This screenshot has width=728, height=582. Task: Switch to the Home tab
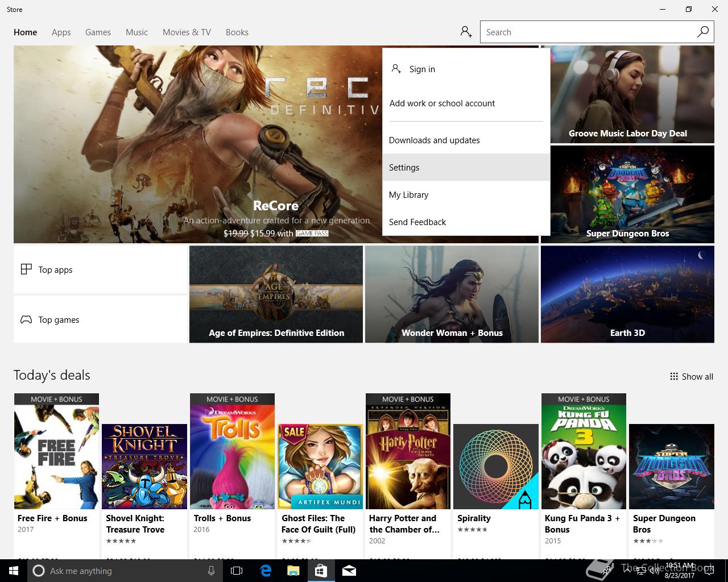[x=26, y=32]
